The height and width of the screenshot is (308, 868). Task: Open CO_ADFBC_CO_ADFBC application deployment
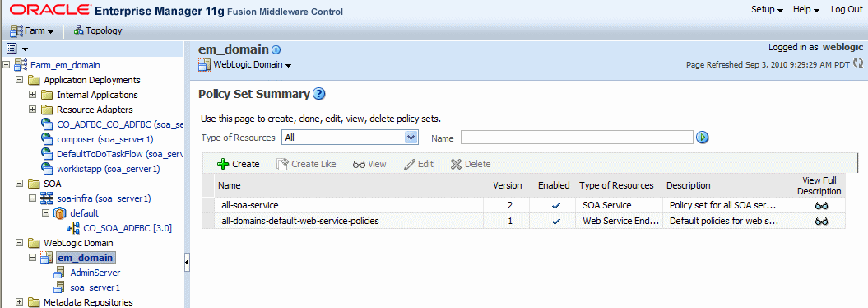(x=119, y=124)
